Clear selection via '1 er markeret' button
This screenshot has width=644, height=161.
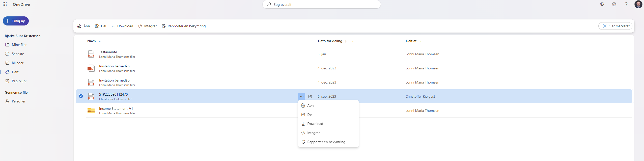(x=615, y=26)
